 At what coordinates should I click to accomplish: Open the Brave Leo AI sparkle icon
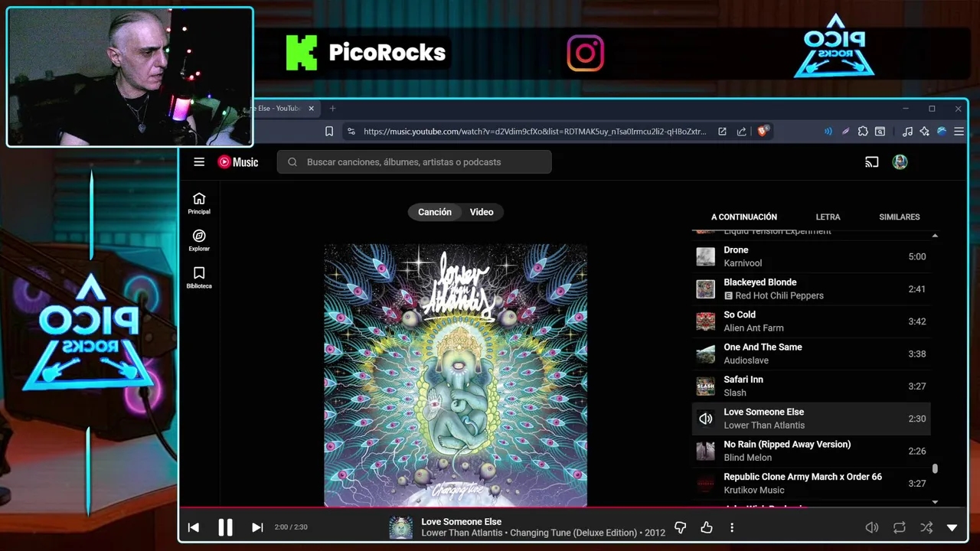924,132
